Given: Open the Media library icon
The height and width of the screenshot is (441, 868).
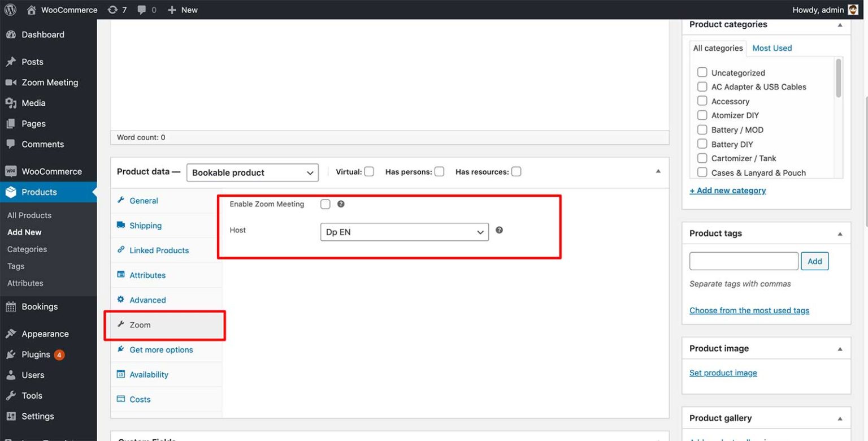Looking at the screenshot, I should [x=10, y=103].
